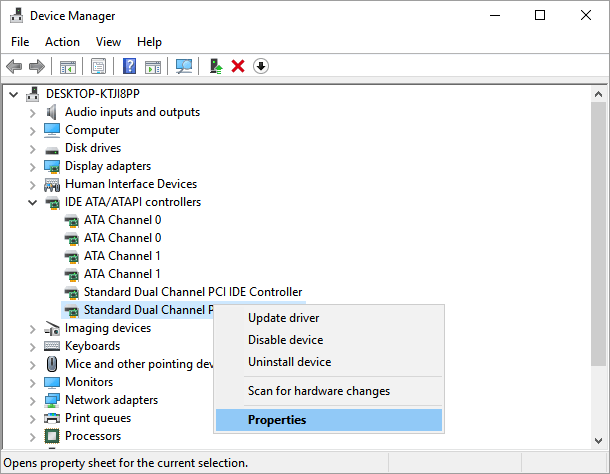The image size is (610, 474).
Task: Click the down-arrow Disable device toolbar icon
Action: pyautogui.click(x=261, y=66)
